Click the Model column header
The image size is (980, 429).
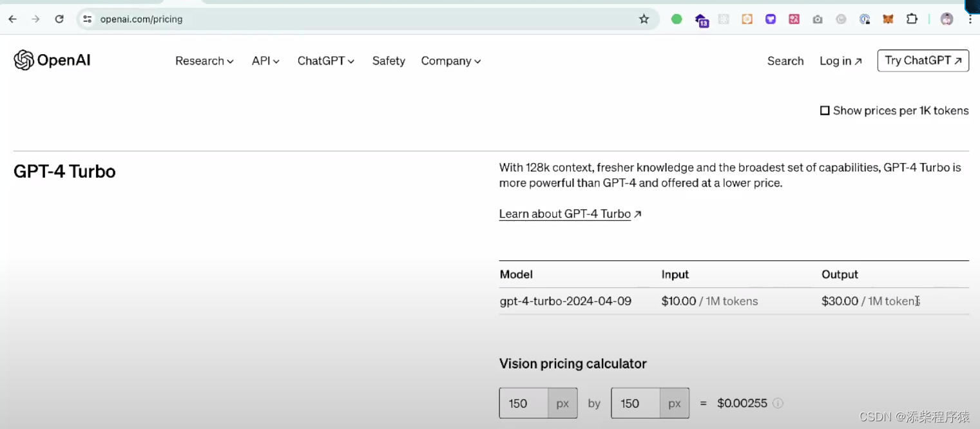tap(516, 274)
